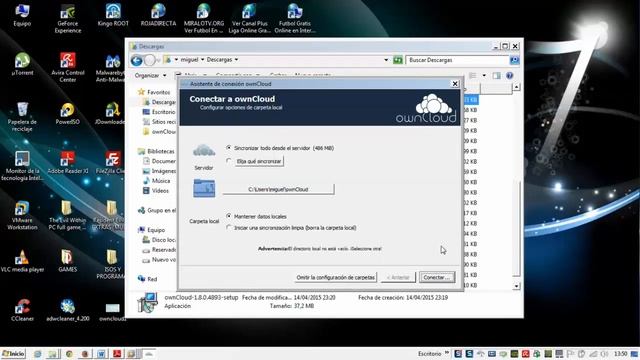Click the Explorer scrollbar up arrow
Screen dimensions: 640x360
[x=516, y=87]
